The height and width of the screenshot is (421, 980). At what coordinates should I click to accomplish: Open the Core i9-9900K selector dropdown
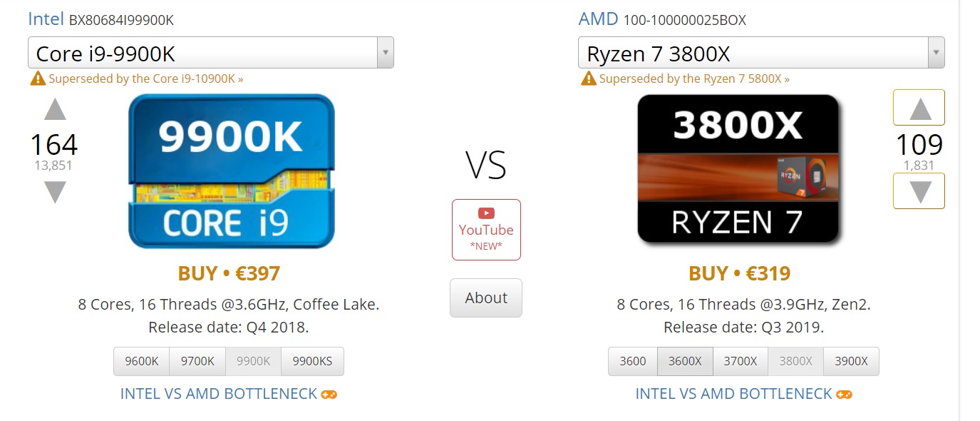pos(385,52)
